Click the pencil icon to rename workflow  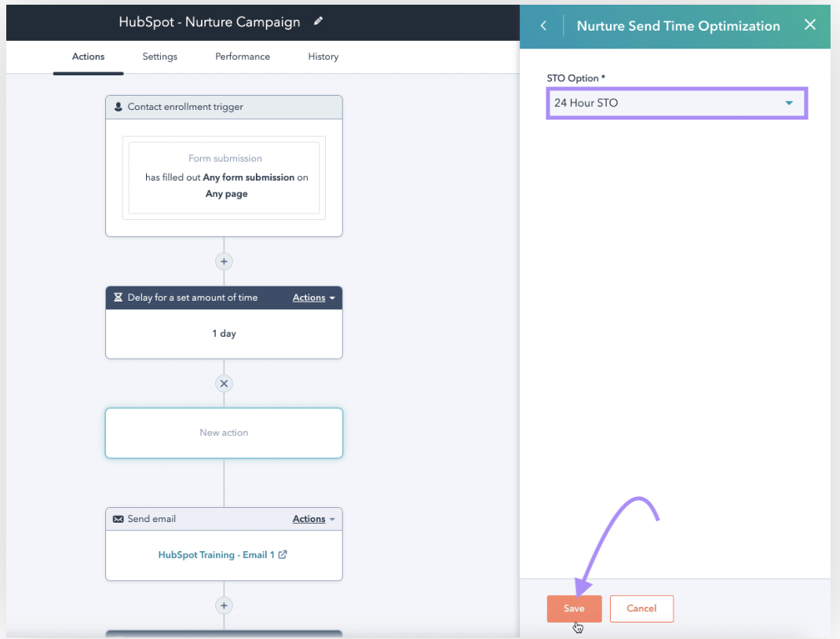pyautogui.click(x=318, y=22)
